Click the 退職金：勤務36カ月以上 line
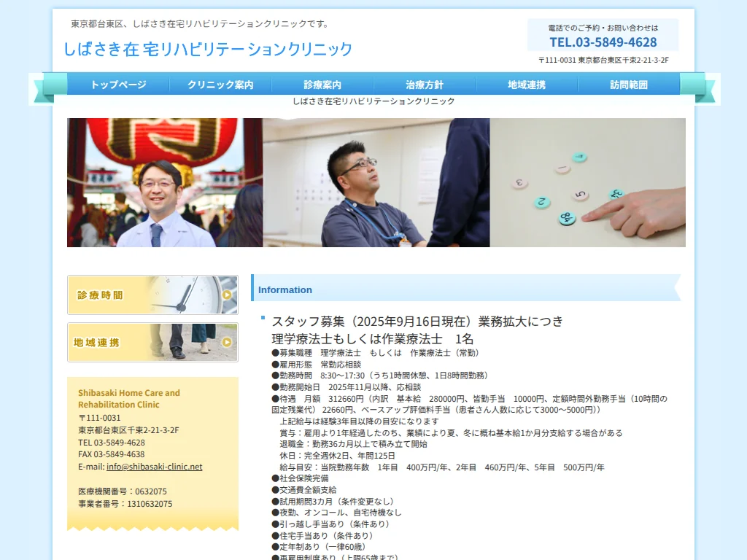The height and width of the screenshot is (560, 747). click(354, 444)
